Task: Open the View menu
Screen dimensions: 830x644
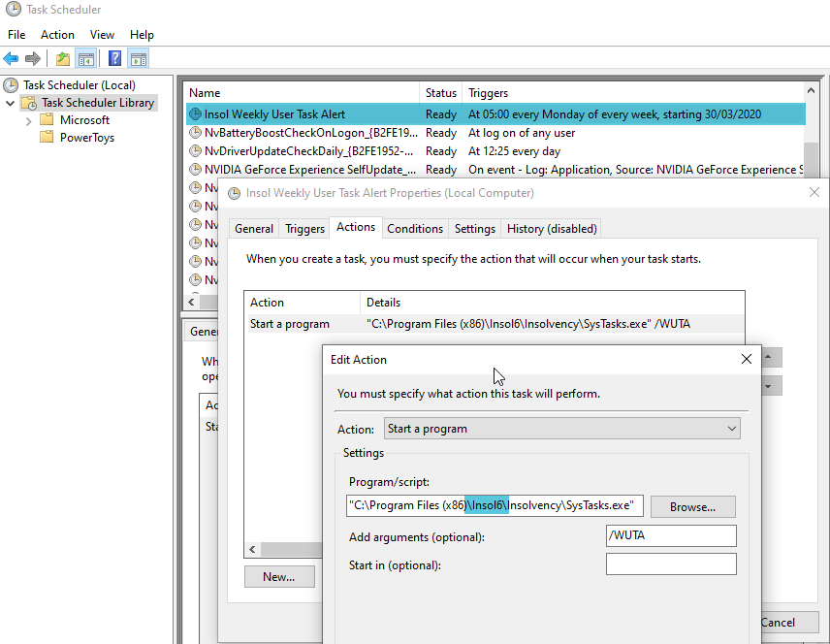Action: click(102, 35)
